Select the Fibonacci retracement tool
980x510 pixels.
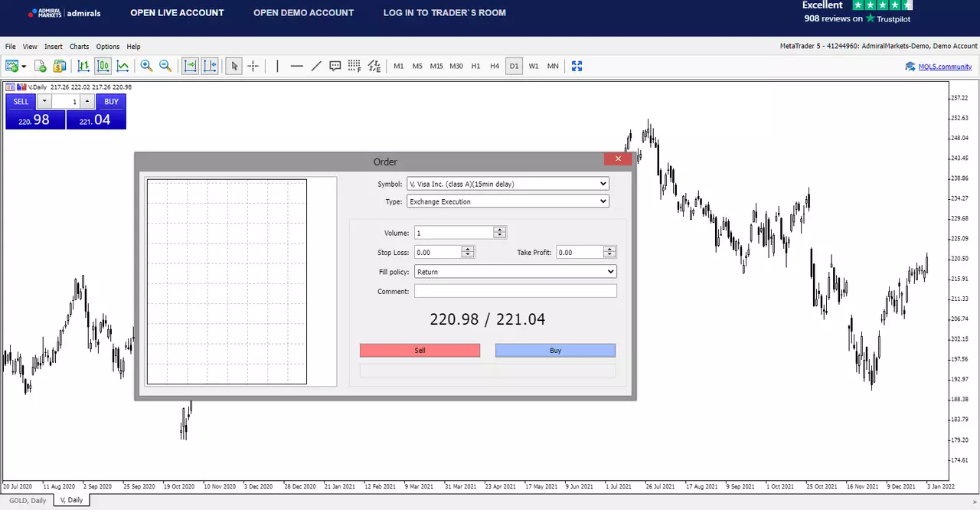pyautogui.click(x=354, y=66)
